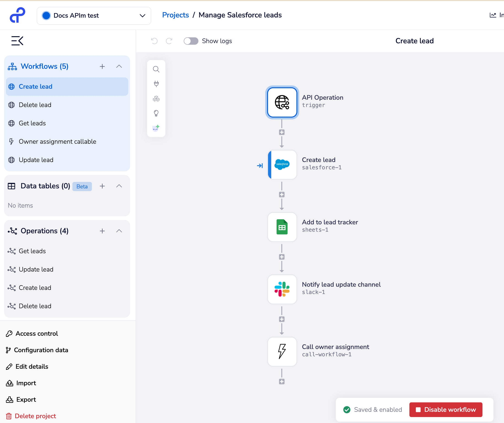Collapse the sidebar using the collapse icon

(x=17, y=41)
